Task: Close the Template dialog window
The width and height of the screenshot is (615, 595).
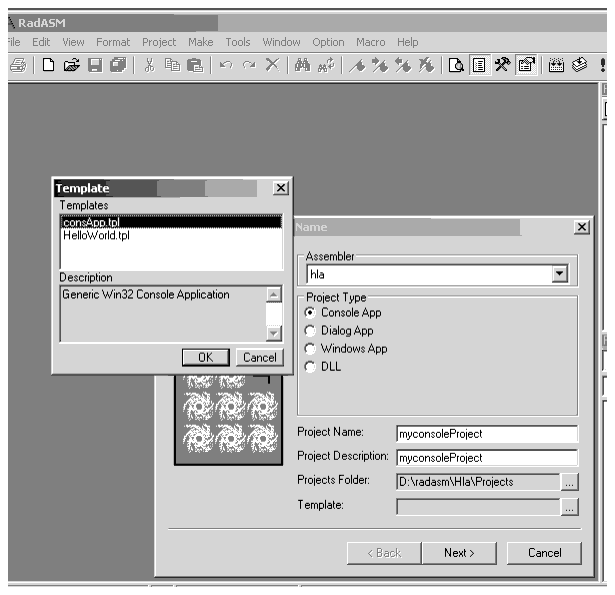Action: click(x=281, y=188)
